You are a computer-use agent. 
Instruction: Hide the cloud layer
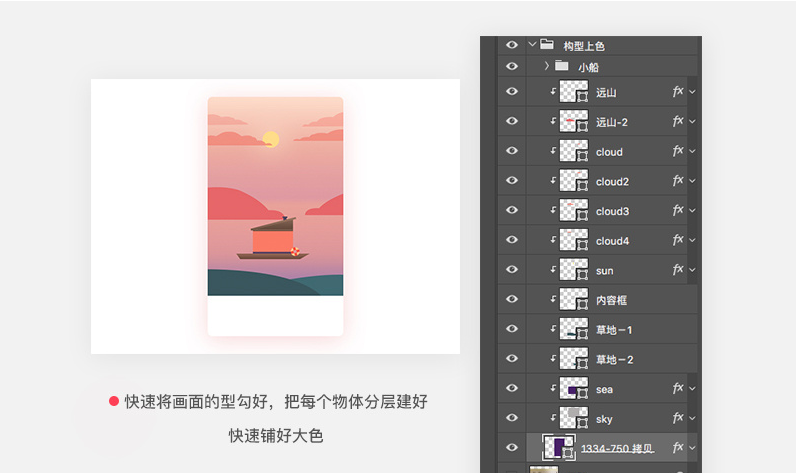point(511,151)
